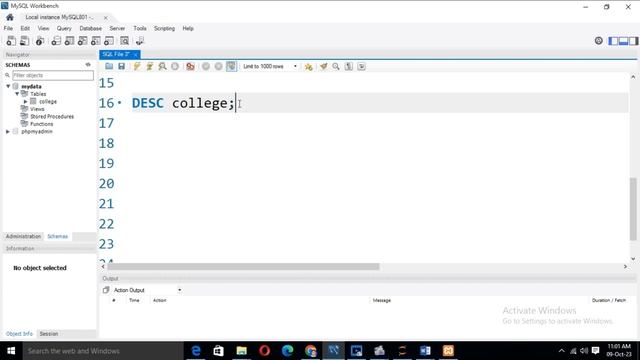Image resolution: width=640 pixels, height=360 pixels.
Task: Switch to the Session tab
Action: coord(49,334)
